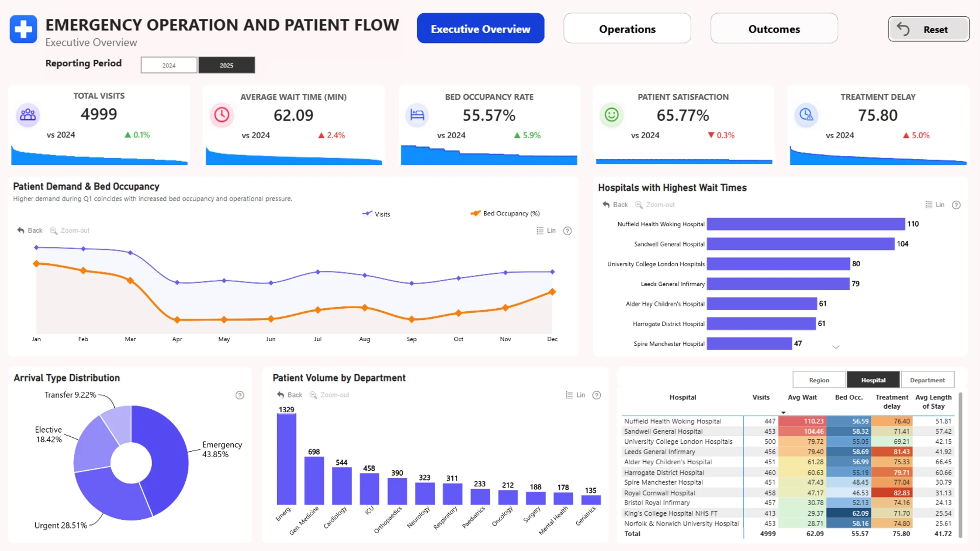980x551 pixels.
Task: Switch table view to Department tab
Action: (x=927, y=380)
